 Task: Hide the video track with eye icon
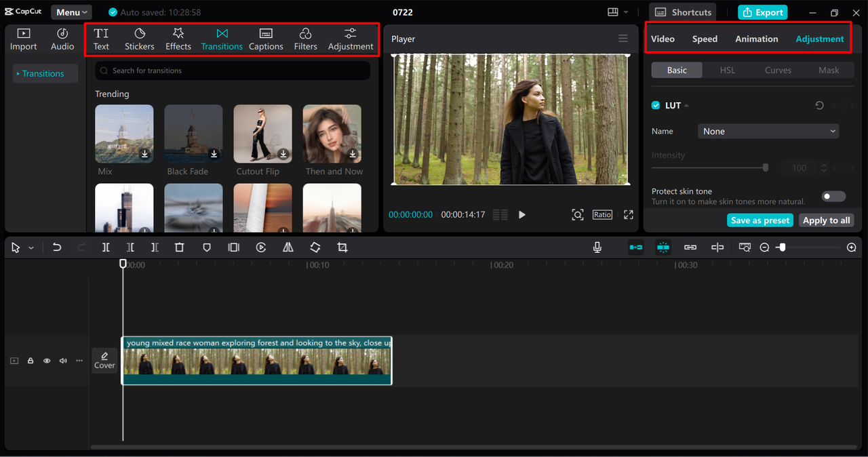pyautogui.click(x=47, y=361)
